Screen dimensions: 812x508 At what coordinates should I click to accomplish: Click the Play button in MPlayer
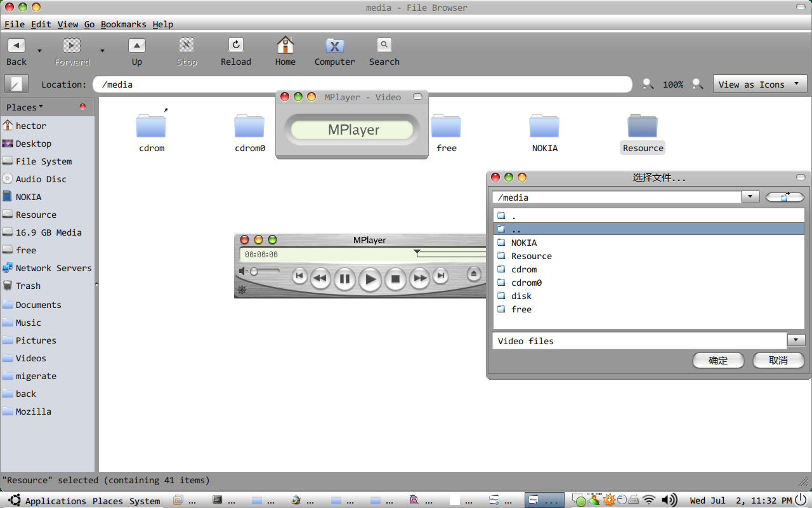pos(370,279)
